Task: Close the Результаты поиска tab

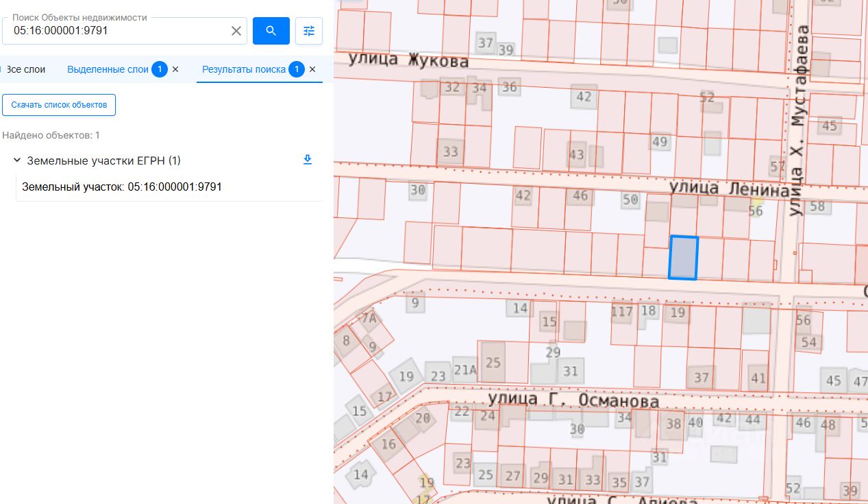Action: pos(312,69)
